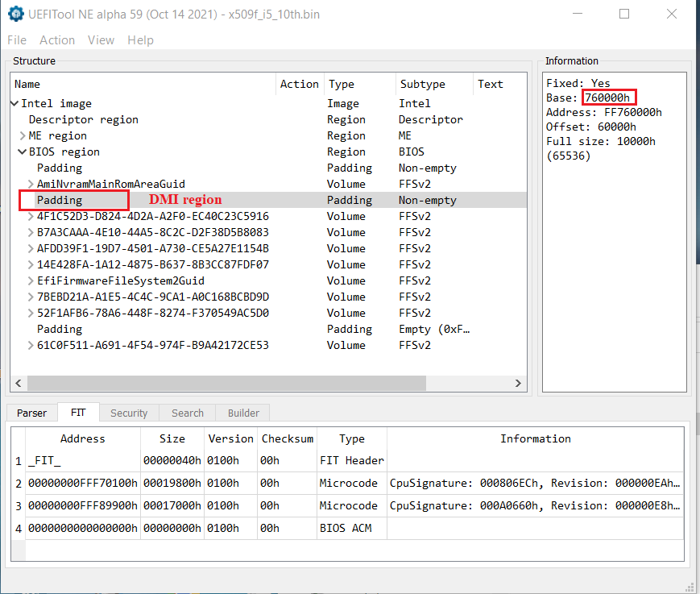Maximize the UEFITool window

(624, 14)
